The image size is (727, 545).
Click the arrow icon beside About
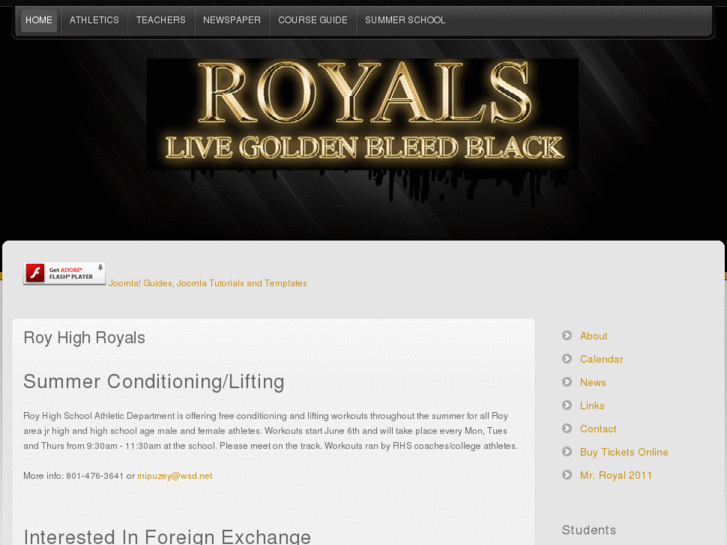click(567, 335)
